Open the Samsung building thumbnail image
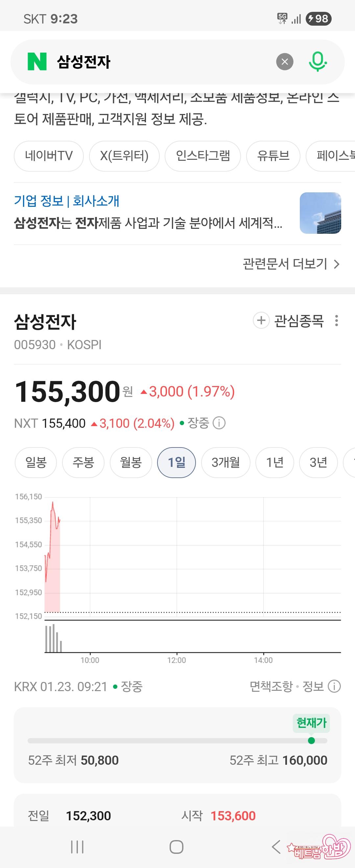The width and height of the screenshot is (355, 868). coord(320,213)
